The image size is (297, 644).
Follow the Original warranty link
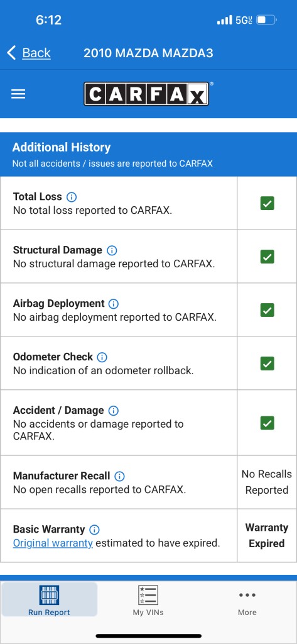coord(53,543)
